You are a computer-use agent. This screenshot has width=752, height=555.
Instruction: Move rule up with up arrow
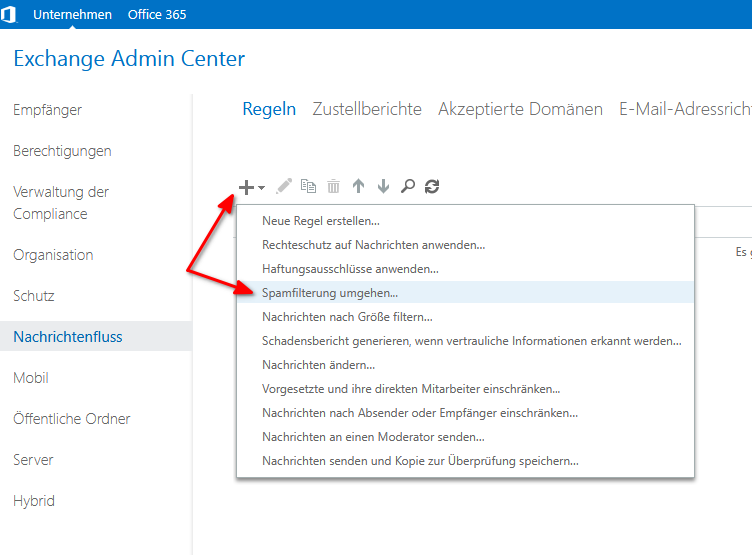358,187
